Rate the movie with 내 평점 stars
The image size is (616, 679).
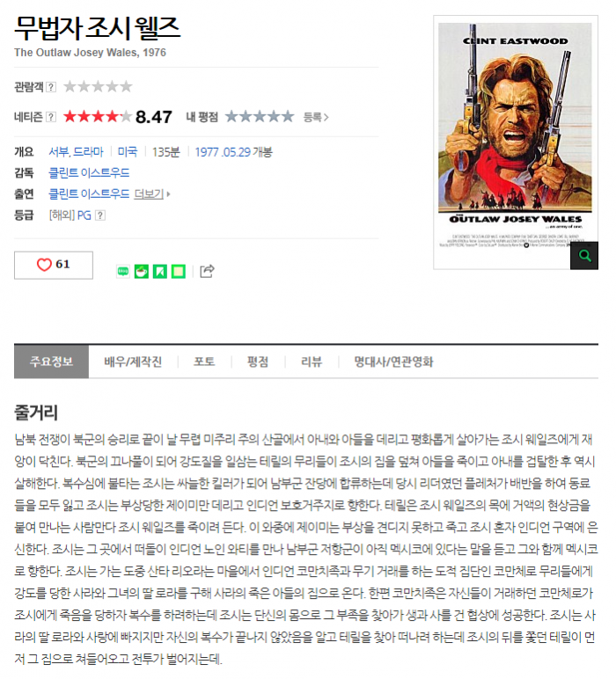260,116
